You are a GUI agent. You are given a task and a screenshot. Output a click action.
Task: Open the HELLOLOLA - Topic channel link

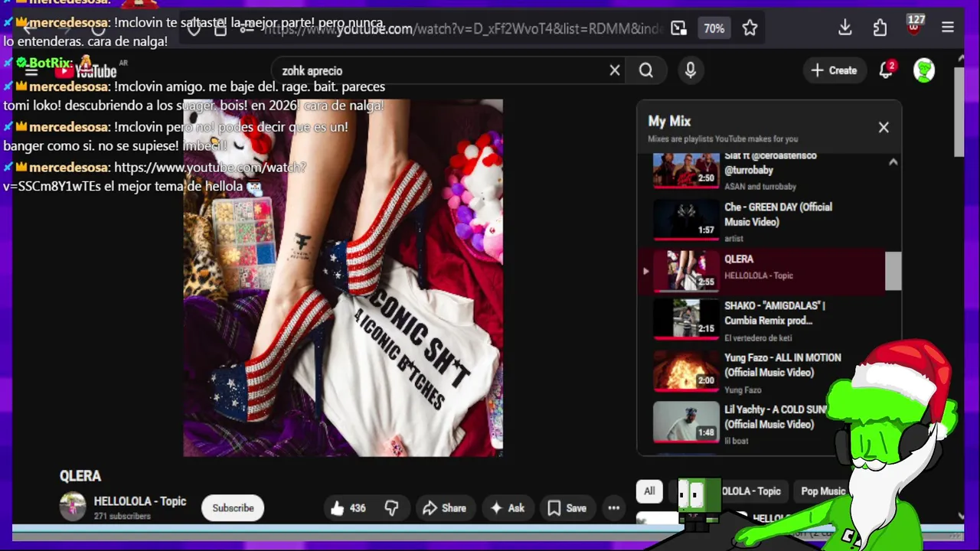(140, 501)
